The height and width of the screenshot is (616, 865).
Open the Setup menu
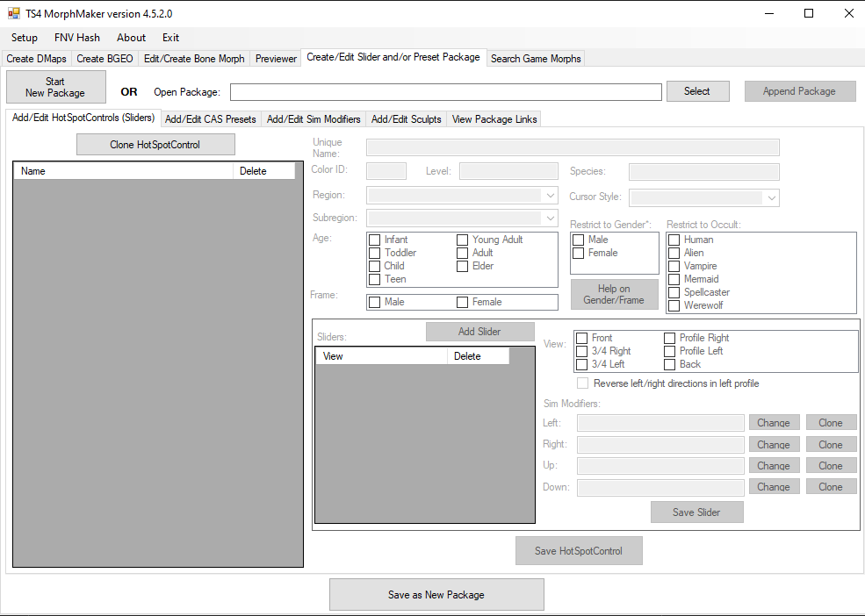coord(25,38)
